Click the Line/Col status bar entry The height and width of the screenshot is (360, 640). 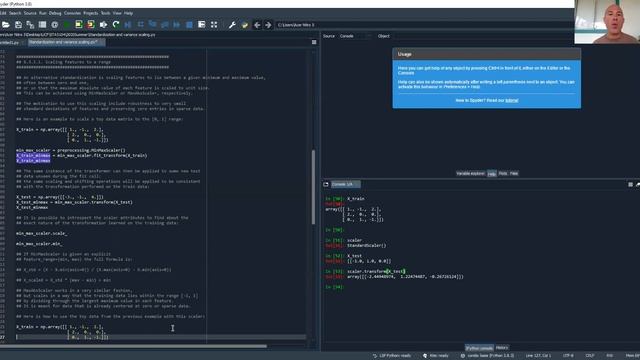click(x=538, y=356)
